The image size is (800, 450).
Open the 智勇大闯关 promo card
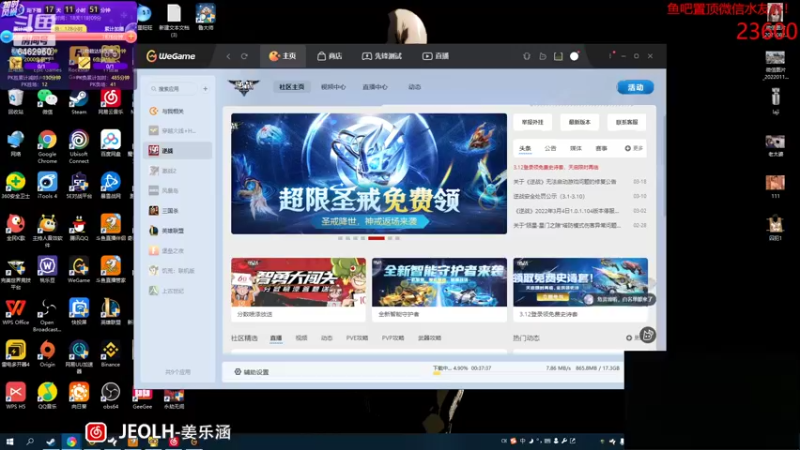(298, 289)
